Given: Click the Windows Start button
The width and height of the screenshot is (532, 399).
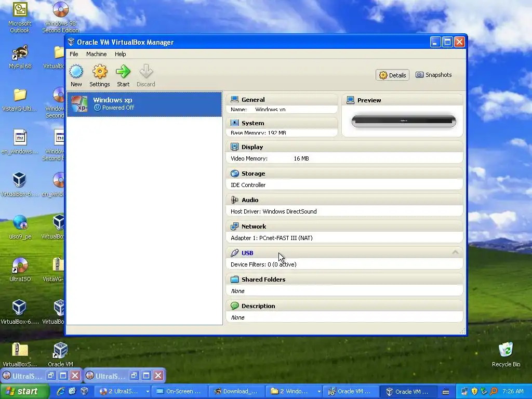Looking at the screenshot, I should coord(24,391).
